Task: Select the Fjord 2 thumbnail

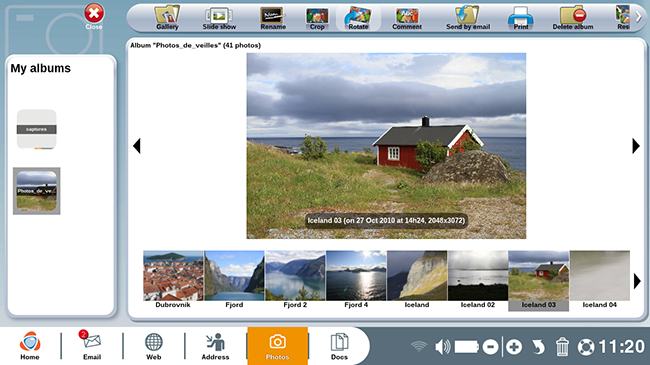Action: pos(295,280)
